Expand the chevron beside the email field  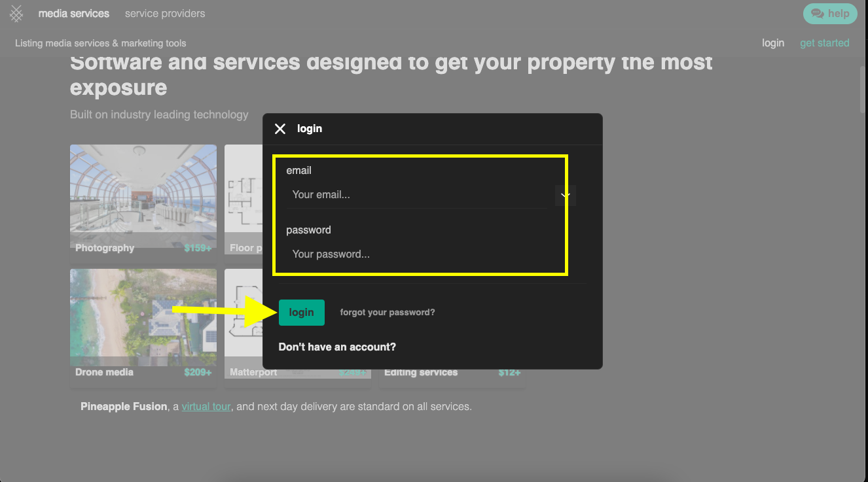pos(565,196)
